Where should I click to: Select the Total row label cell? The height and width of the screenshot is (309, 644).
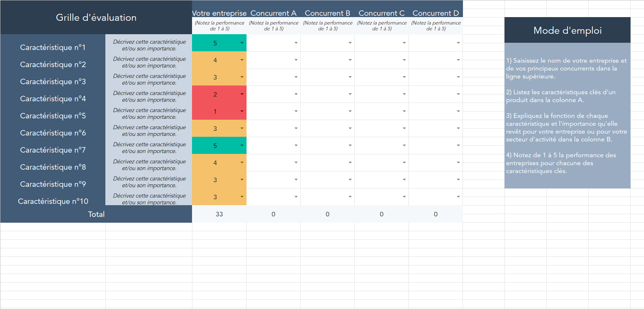96,214
